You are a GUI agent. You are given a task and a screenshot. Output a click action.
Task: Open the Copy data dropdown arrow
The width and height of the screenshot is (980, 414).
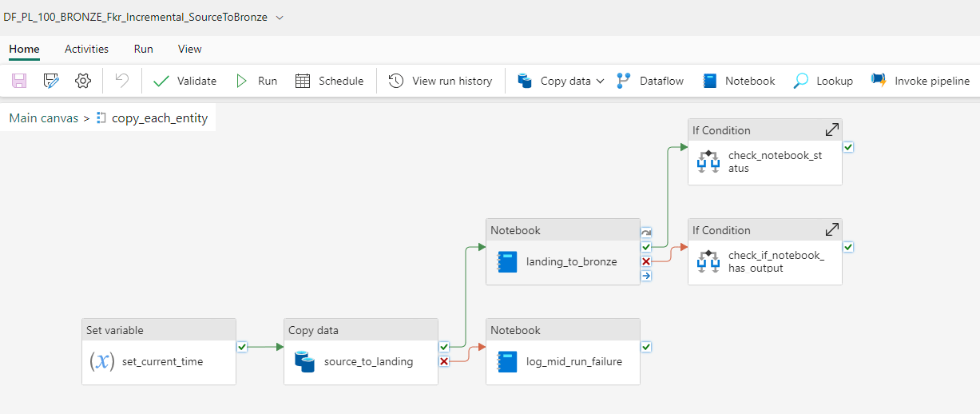[x=601, y=81]
